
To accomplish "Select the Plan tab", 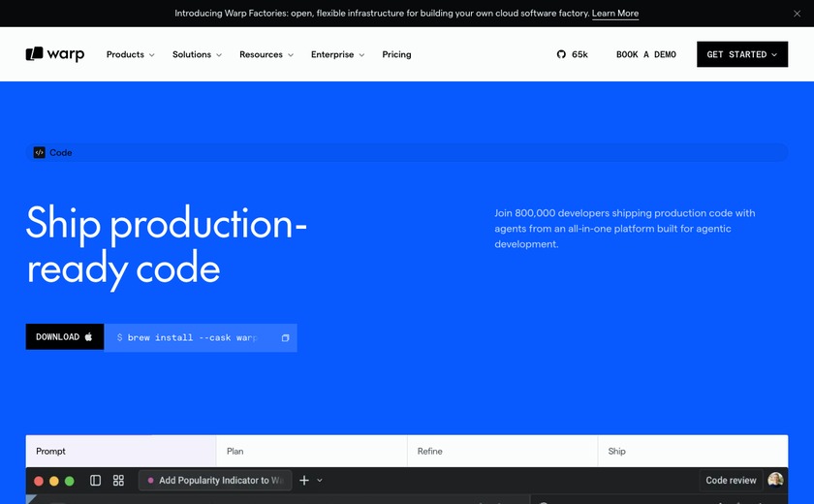I will point(311,451).
